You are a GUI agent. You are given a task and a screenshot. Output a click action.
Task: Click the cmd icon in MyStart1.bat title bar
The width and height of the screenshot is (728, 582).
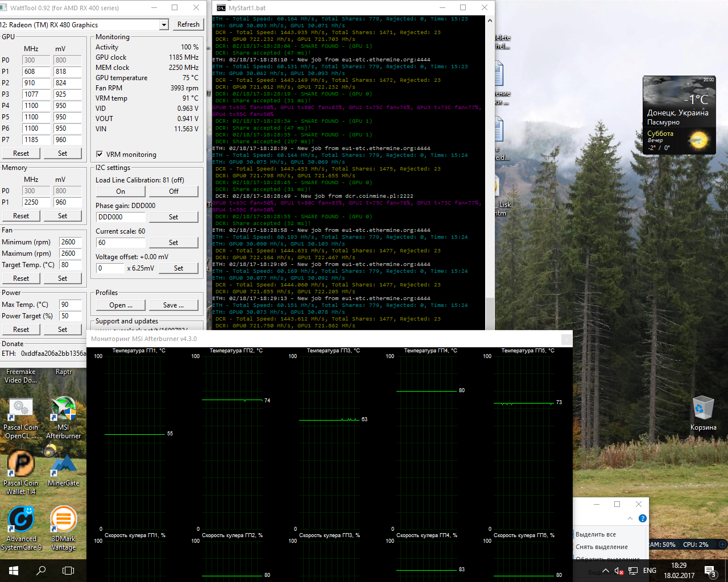click(x=221, y=8)
